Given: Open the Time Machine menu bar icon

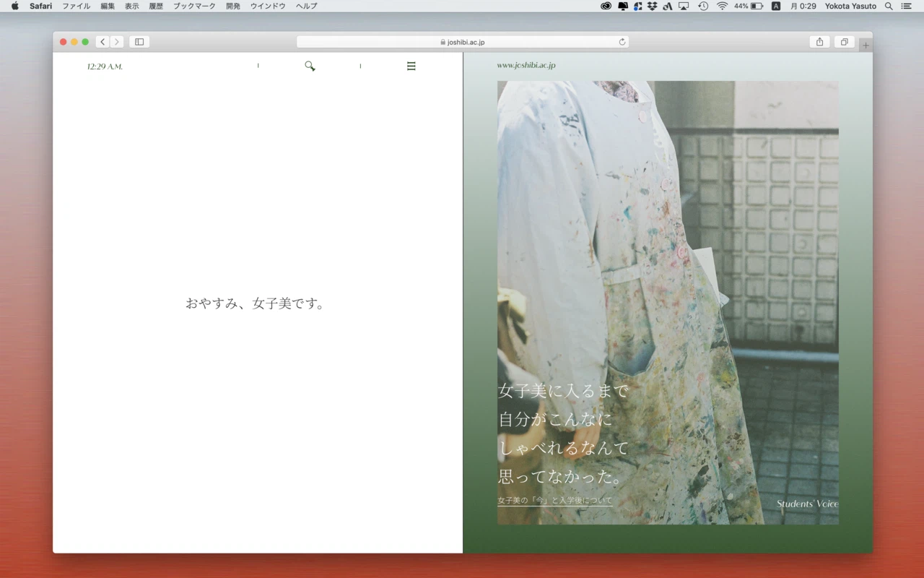Looking at the screenshot, I should [702, 6].
